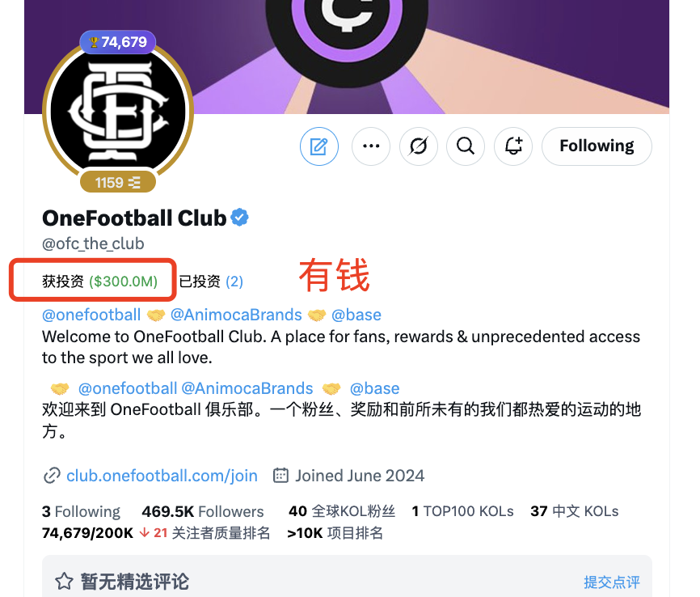The image size is (700, 597).
Task: View the 469.5K Followers list
Action: pos(203,511)
